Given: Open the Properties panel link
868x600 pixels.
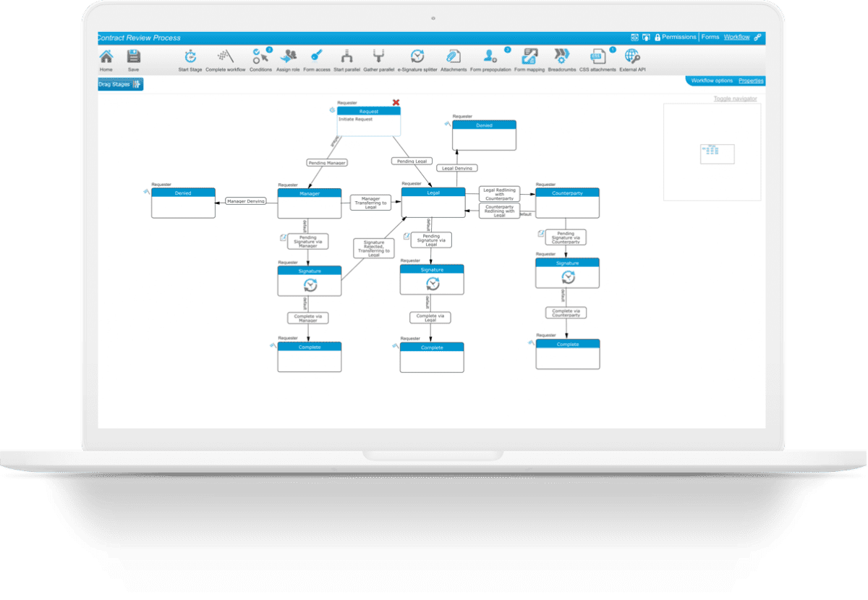Looking at the screenshot, I should coord(750,81).
